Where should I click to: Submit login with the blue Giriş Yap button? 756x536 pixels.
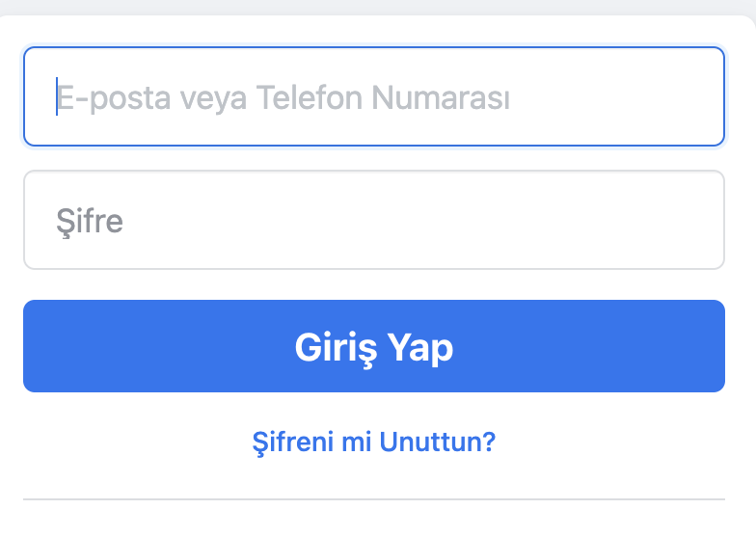tap(373, 346)
